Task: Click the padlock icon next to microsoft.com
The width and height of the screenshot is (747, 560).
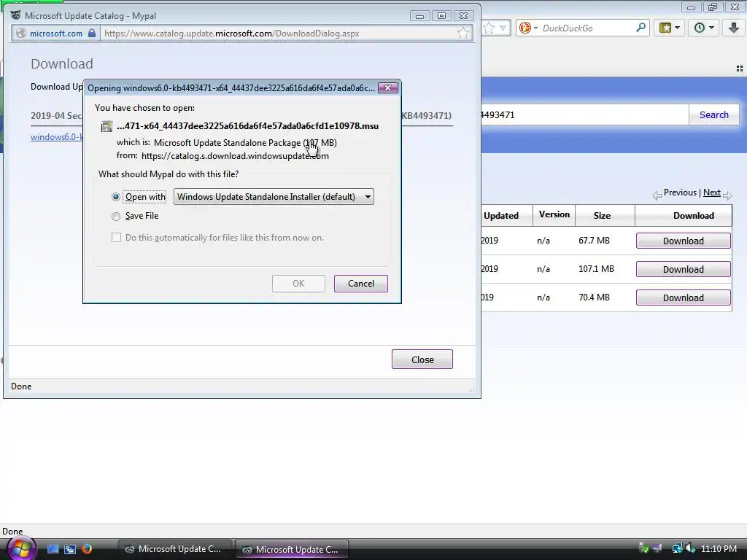Action: (x=92, y=34)
